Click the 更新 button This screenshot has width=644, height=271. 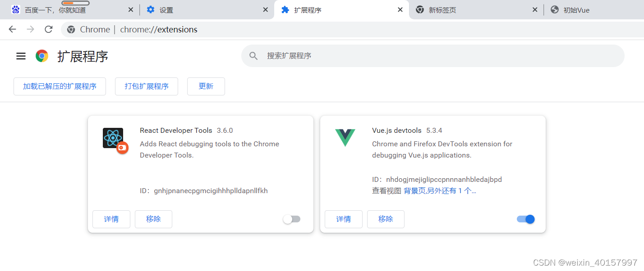(206, 86)
